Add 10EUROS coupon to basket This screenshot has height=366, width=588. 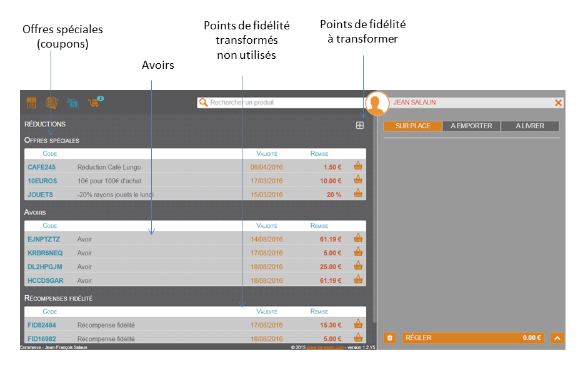tap(358, 180)
